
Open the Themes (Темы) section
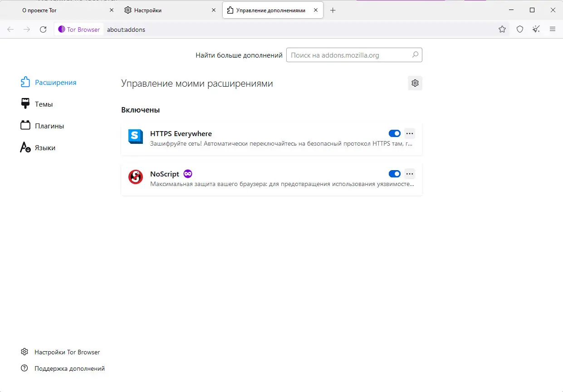[x=37, y=104]
